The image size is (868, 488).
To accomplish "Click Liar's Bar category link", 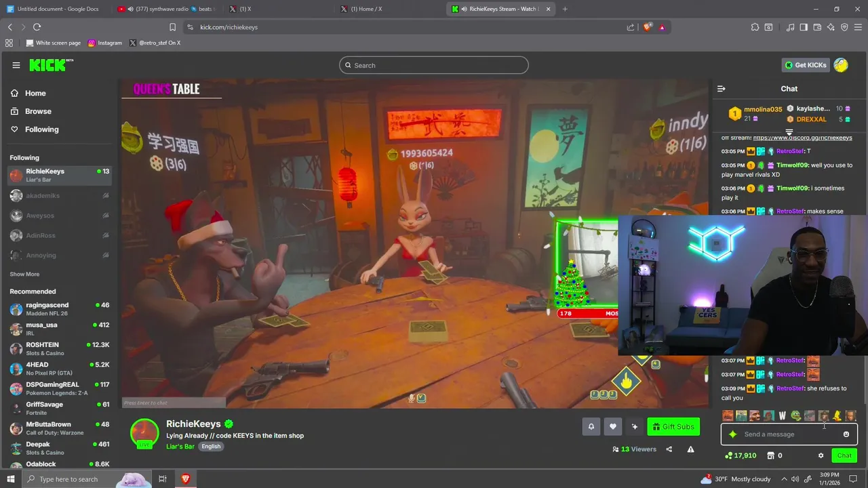I will [x=180, y=447].
